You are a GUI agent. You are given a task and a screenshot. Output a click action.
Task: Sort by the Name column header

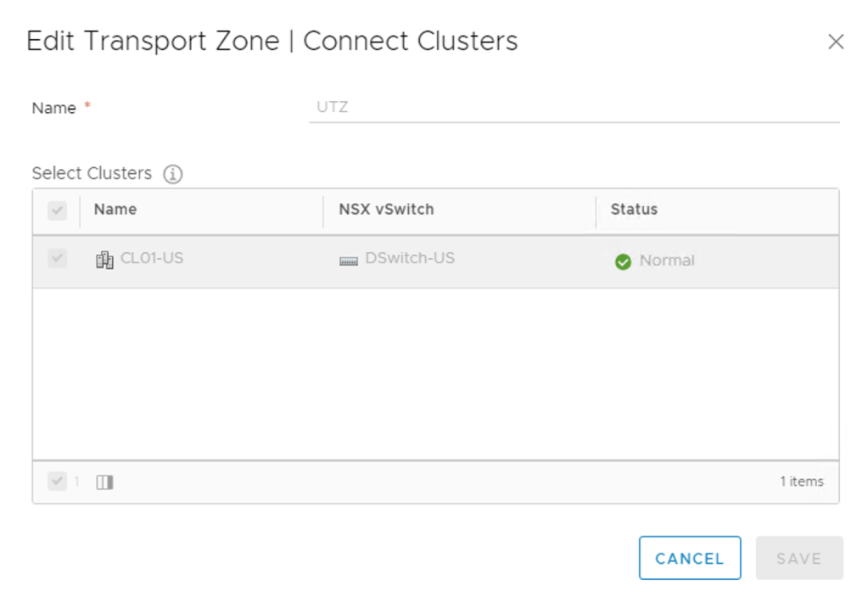coord(115,210)
